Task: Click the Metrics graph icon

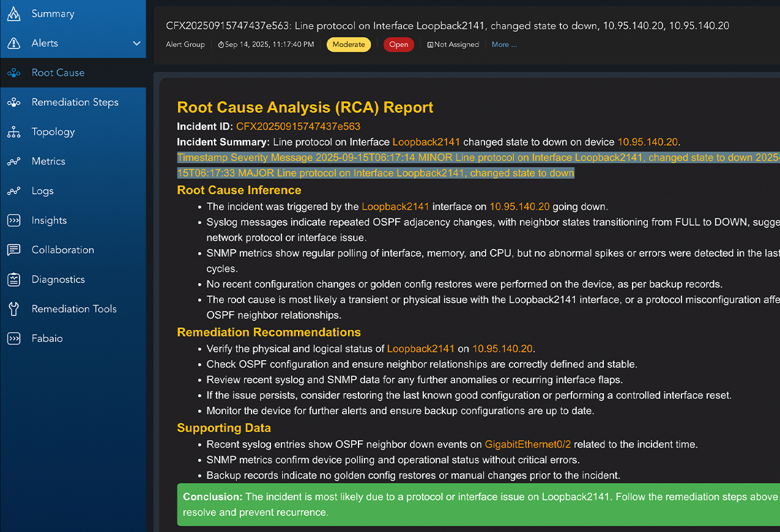Action: 13,161
